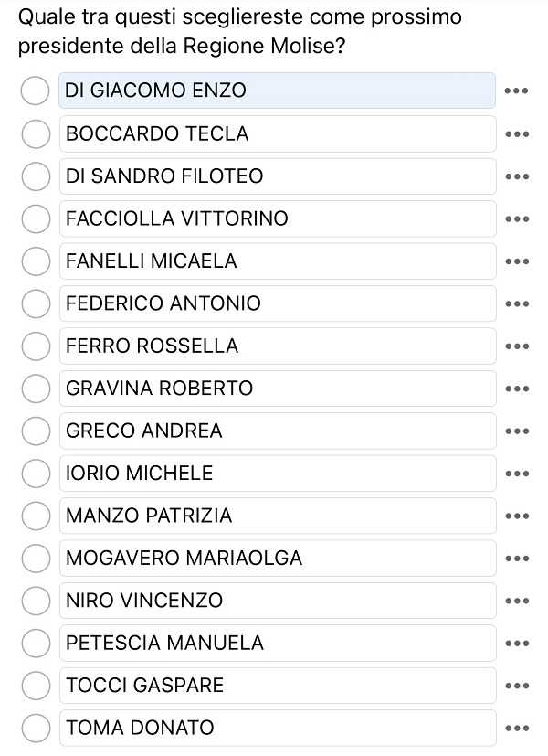Click the DI GIACOMO ENZO highlighted option field
The width and height of the screenshot is (548, 756).
[x=277, y=91]
